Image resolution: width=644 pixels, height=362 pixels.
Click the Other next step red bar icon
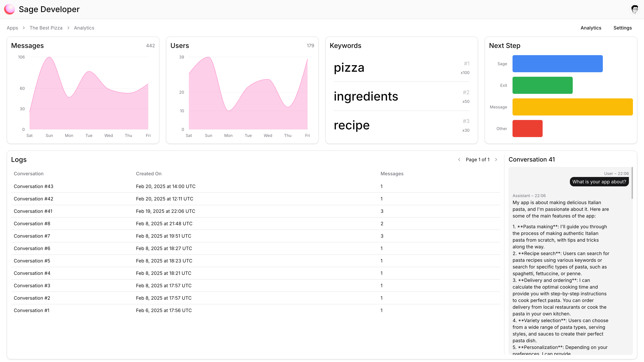click(x=527, y=128)
